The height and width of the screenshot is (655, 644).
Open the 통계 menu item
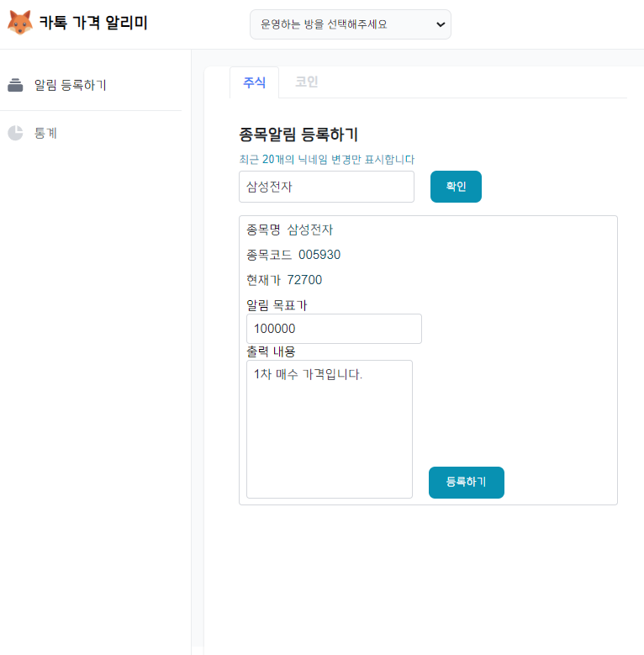click(x=45, y=133)
